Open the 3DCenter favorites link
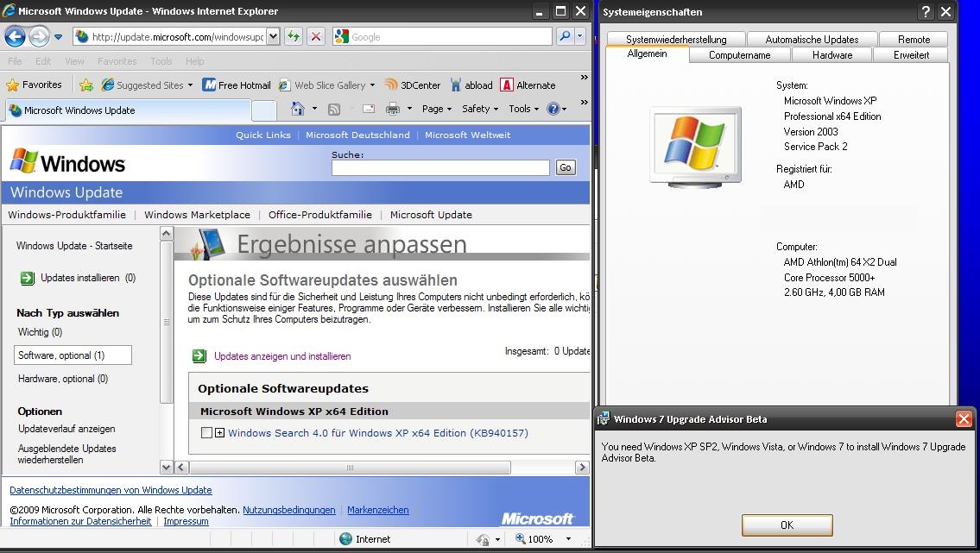The image size is (980, 553). coord(413,85)
